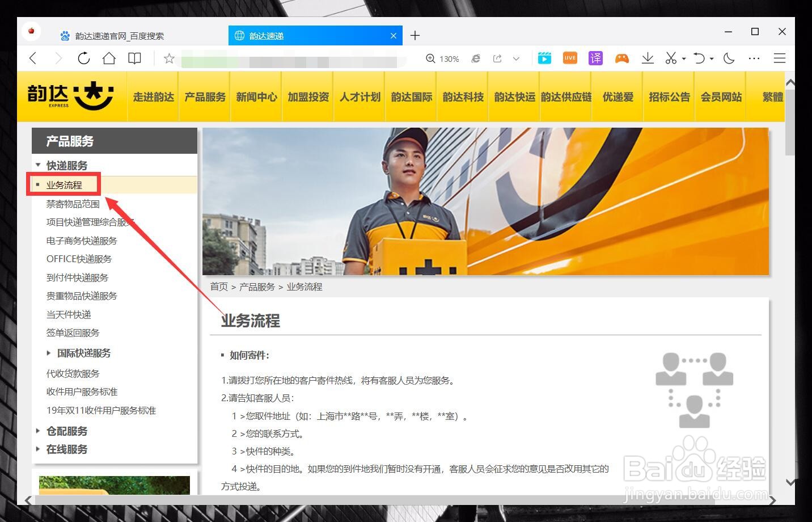Switch language via the 繁體 link

pos(772,97)
